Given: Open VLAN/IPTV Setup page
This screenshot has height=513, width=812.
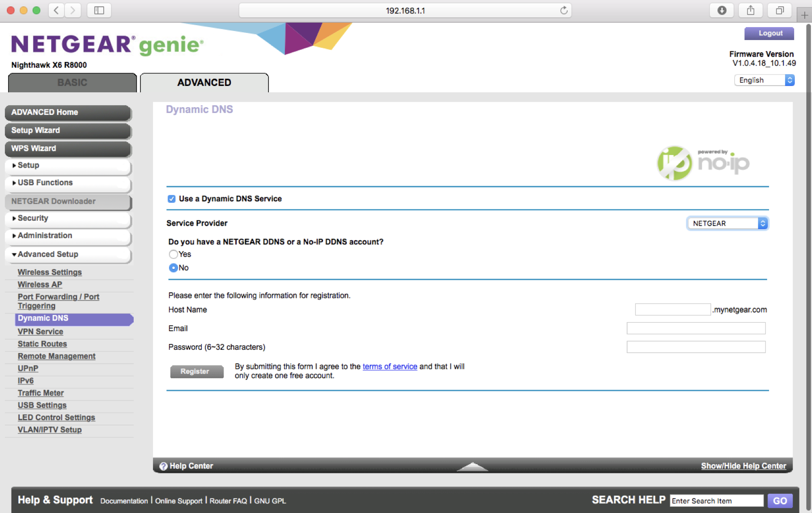Looking at the screenshot, I should pos(50,430).
